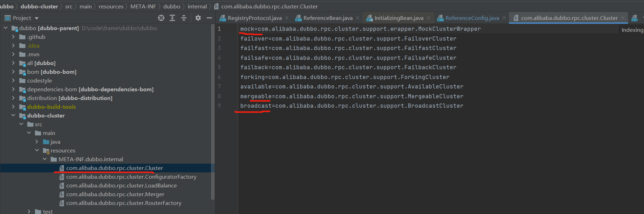644x214 pixels.
Task: Click the resources breadcrumb
Action: 111,6
